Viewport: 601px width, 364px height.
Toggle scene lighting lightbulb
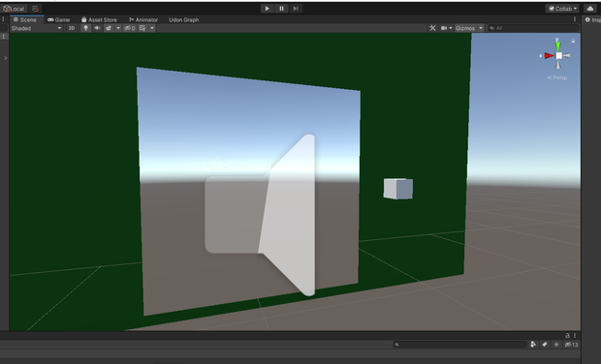tap(85, 28)
